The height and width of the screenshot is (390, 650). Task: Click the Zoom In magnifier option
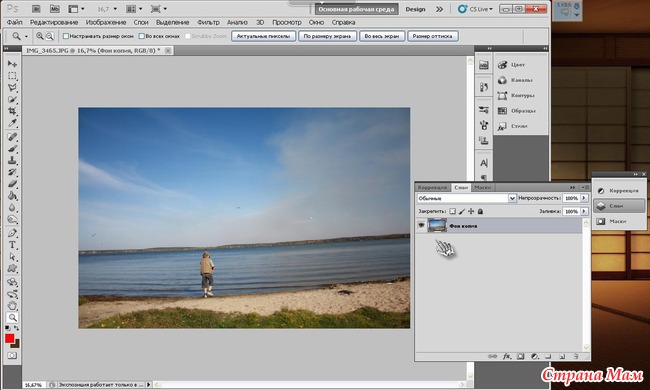click(x=40, y=36)
